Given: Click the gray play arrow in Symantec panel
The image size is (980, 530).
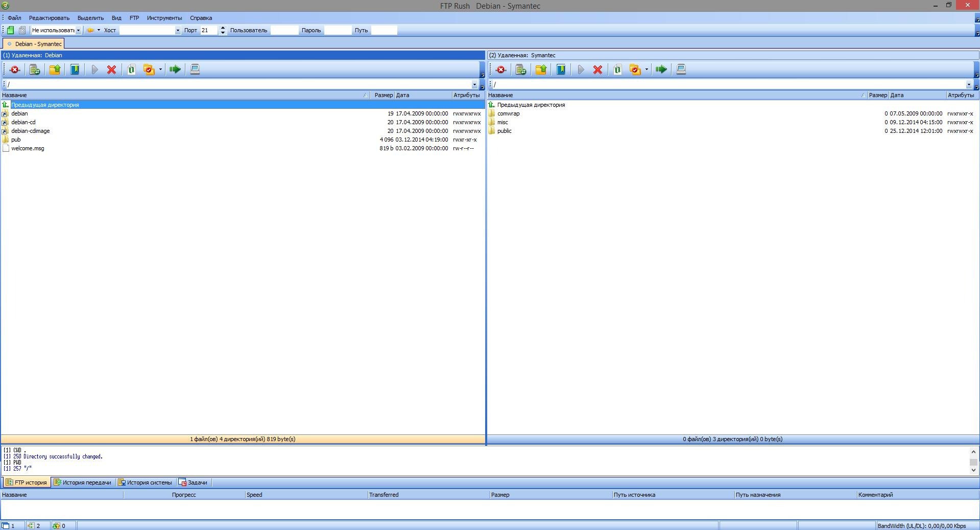Looking at the screenshot, I should point(581,70).
